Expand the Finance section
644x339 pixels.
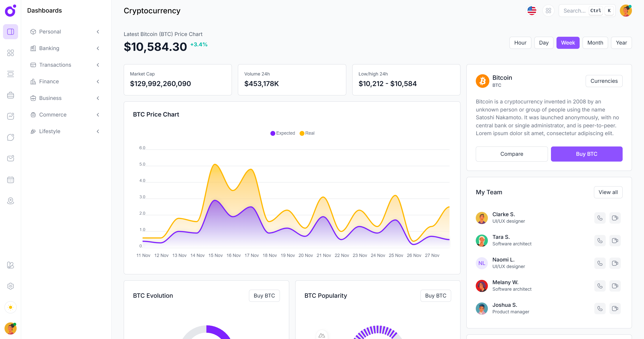(49, 81)
